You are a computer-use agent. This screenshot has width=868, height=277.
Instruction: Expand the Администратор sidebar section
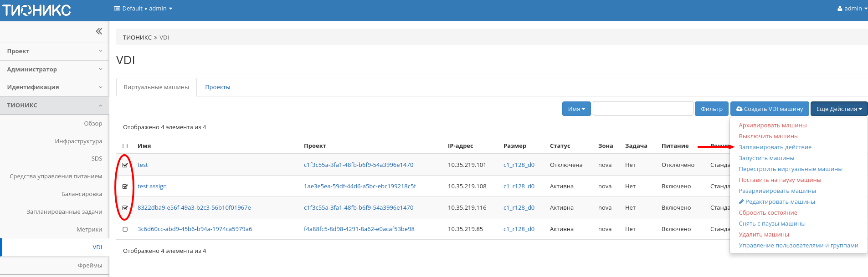tap(54, 69)
